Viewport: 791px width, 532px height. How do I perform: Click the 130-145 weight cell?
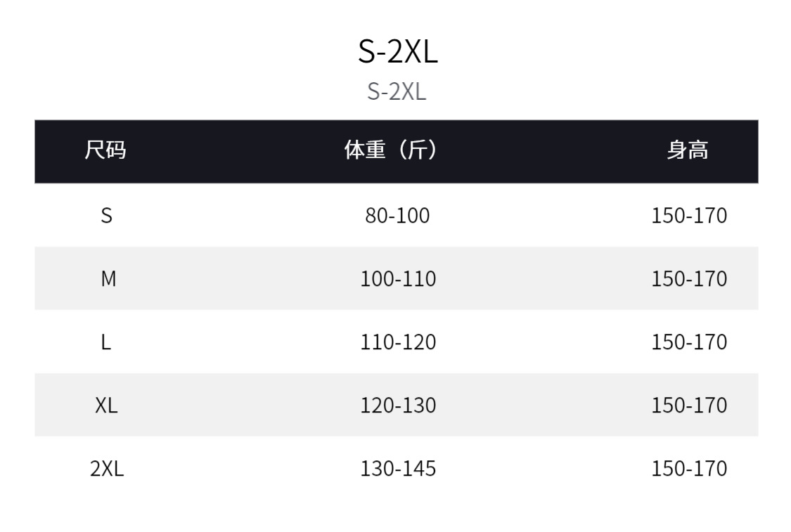(x=398, y=469)
